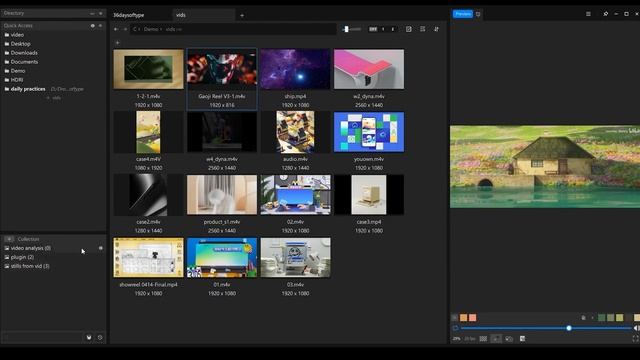Select the ship.mp4 thumbnail

(x=296, y=69)
